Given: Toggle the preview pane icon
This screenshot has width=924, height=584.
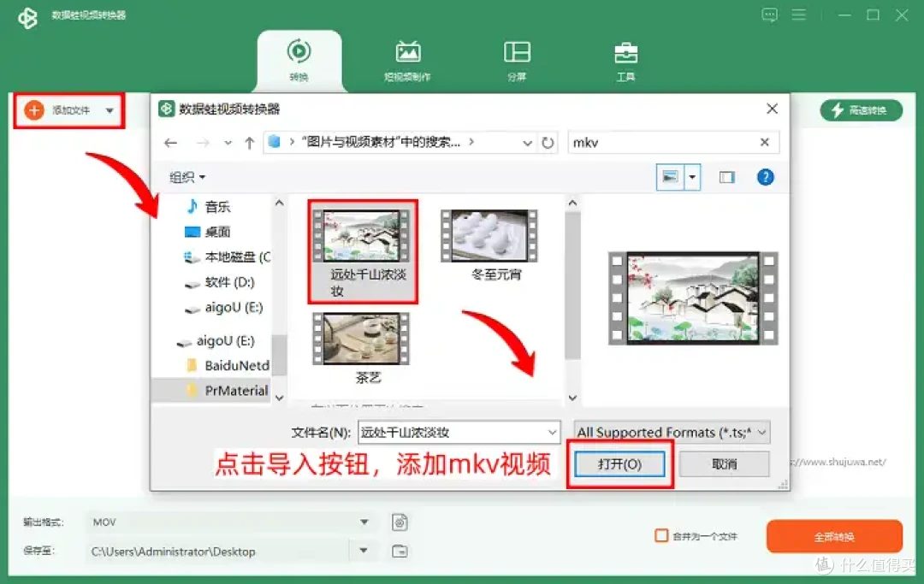Looking at the screenshot, I should [726, 177].
